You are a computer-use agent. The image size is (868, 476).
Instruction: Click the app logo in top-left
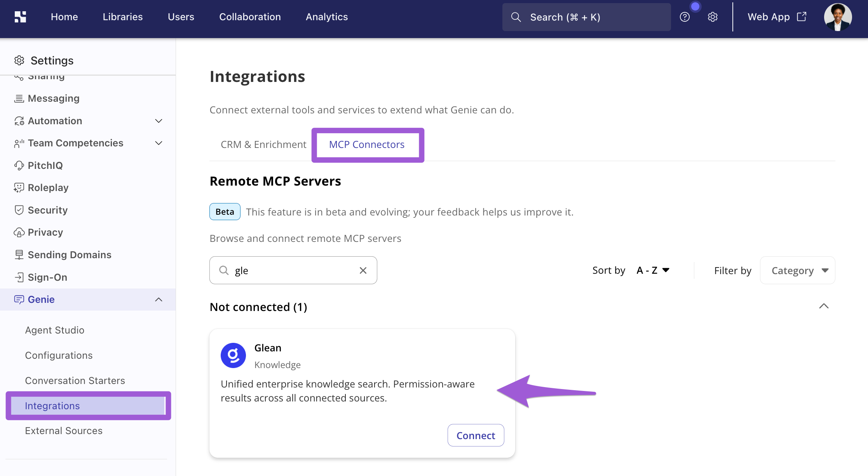point(20,17)
